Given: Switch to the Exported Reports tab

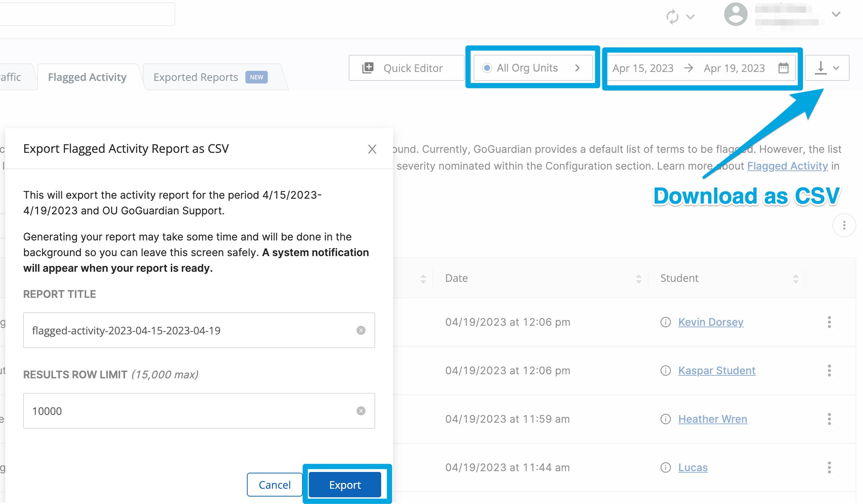Looking at the screenshot, I should click(x=195, y=77).
